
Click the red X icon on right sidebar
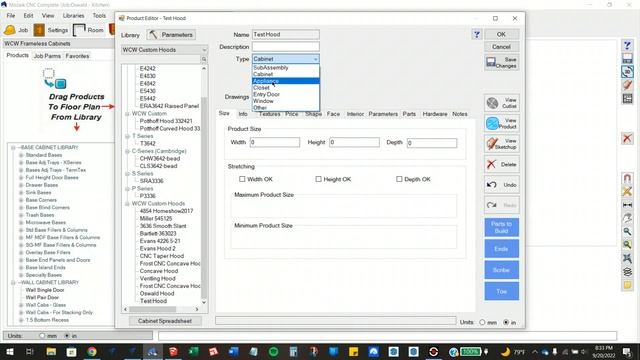click(627, 138)
